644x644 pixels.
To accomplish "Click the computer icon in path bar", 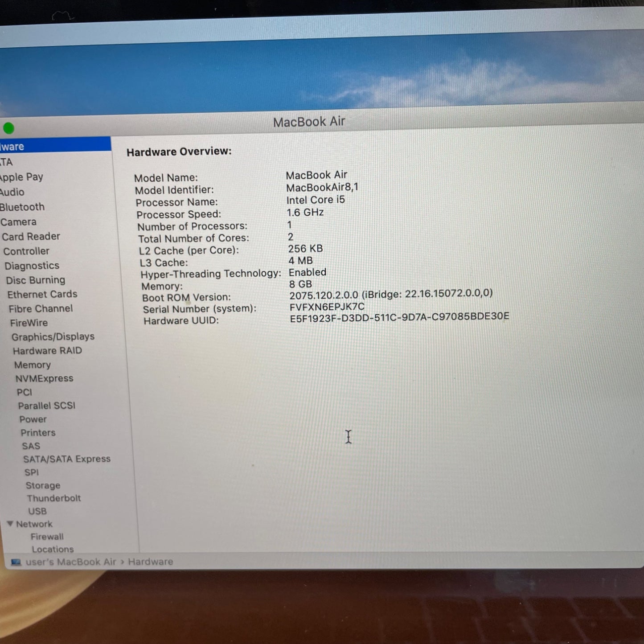I will tap(16, 562).
